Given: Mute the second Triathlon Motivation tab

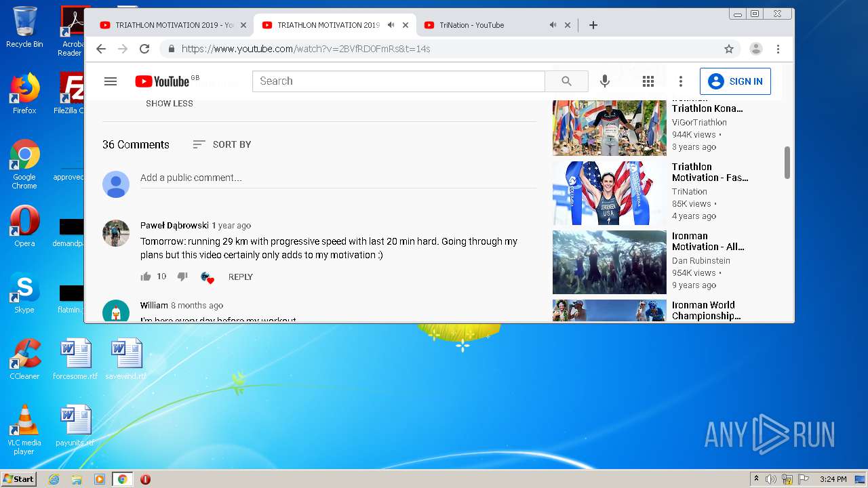Looking at the screenshot, I should pyautogui.click(x=391, y=25).
